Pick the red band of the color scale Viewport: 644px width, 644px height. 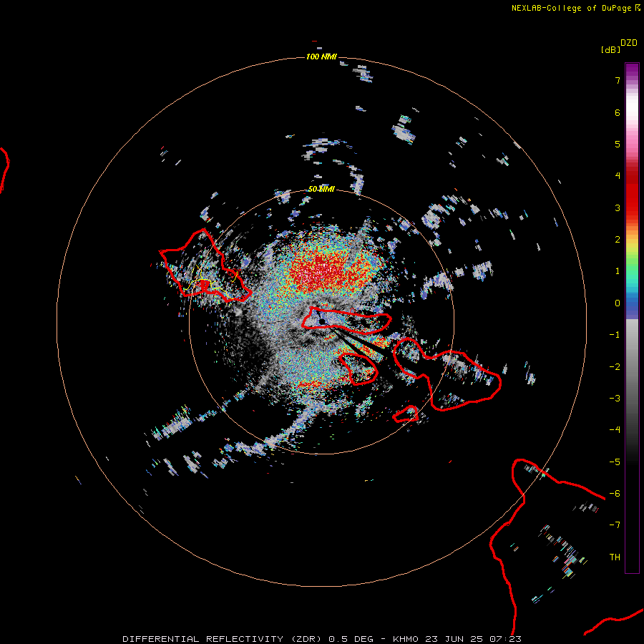[632, 193]
